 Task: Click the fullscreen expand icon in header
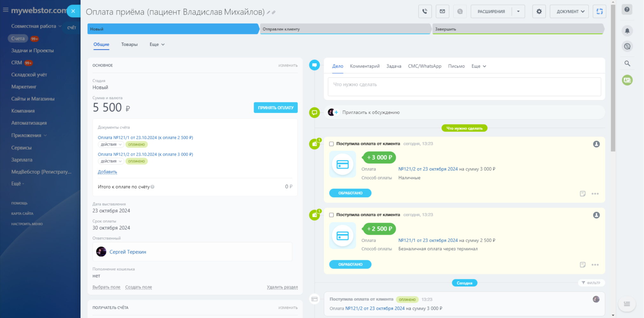pos(599,11)
